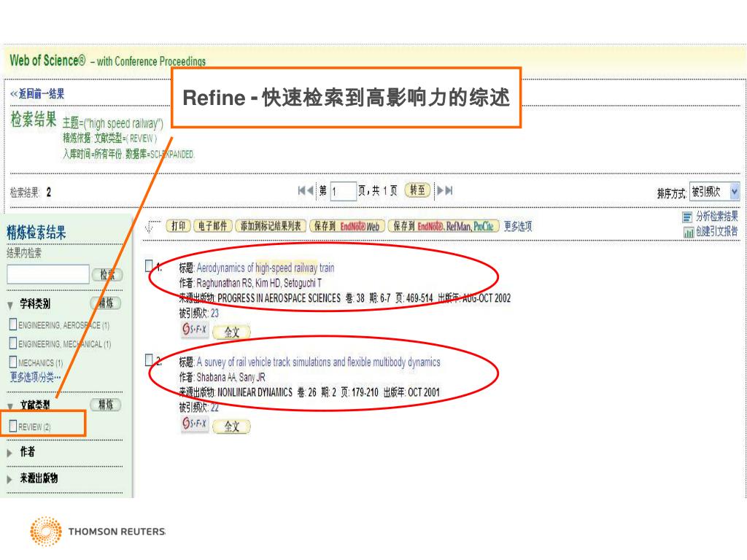The width and height of the screenshot is (747, 560).
Task: Click the 打印 print button
Action: [179, 226]
